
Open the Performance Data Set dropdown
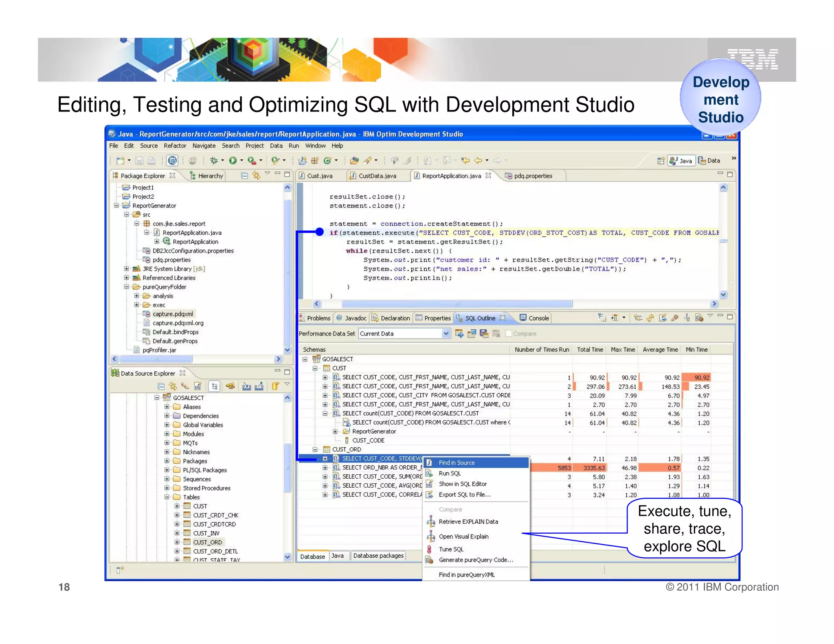click(446, 334)
